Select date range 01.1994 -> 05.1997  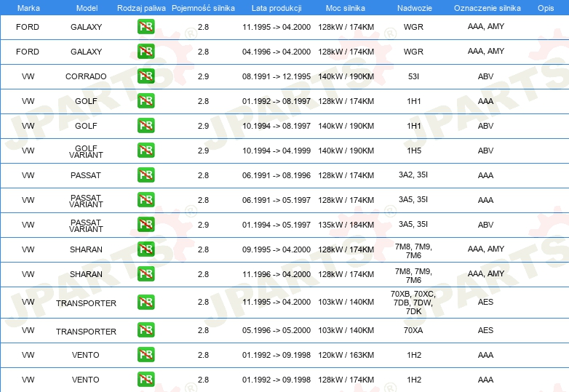pos(276,225)
